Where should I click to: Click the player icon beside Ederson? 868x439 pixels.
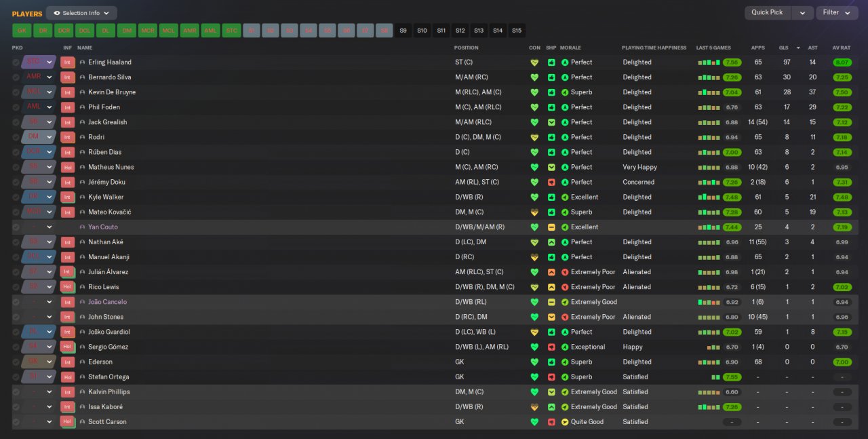(x=83, y=362)
